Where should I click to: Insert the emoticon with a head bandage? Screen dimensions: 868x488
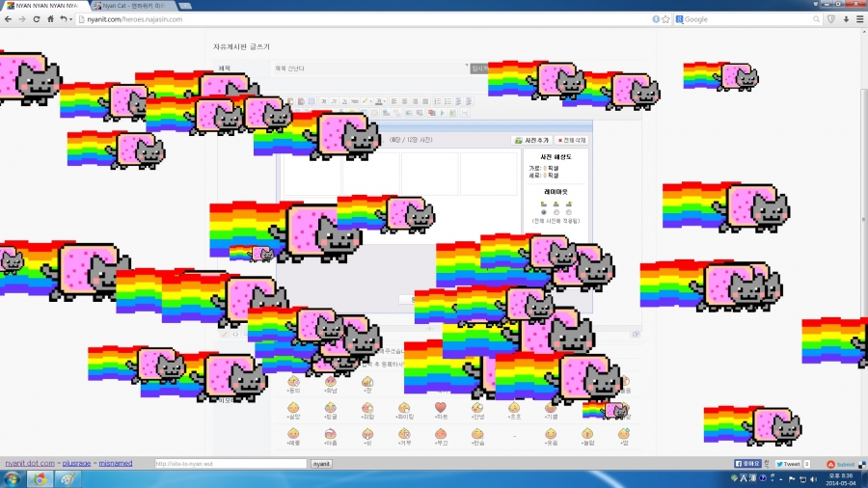pos(330,434)
